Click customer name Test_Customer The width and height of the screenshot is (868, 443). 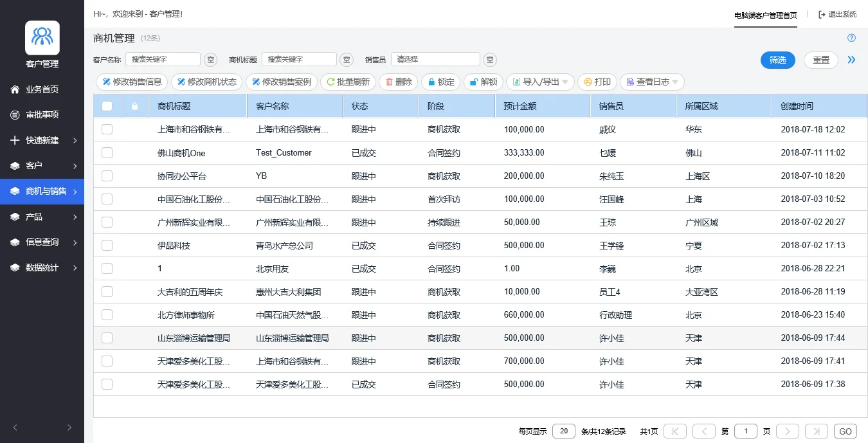(284, 152)
